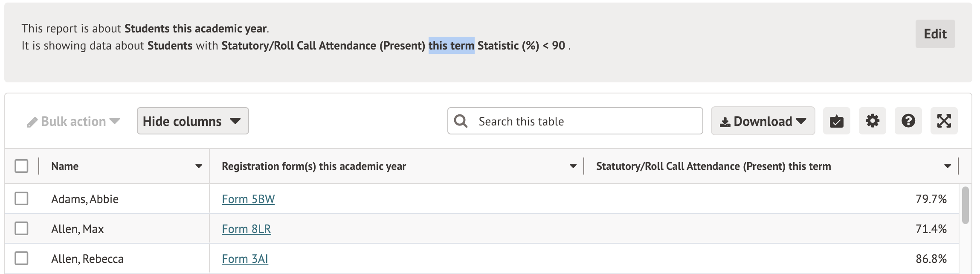Tick the Allen, Rebecca checkbox
980x274 pixels.
point(21,258)
